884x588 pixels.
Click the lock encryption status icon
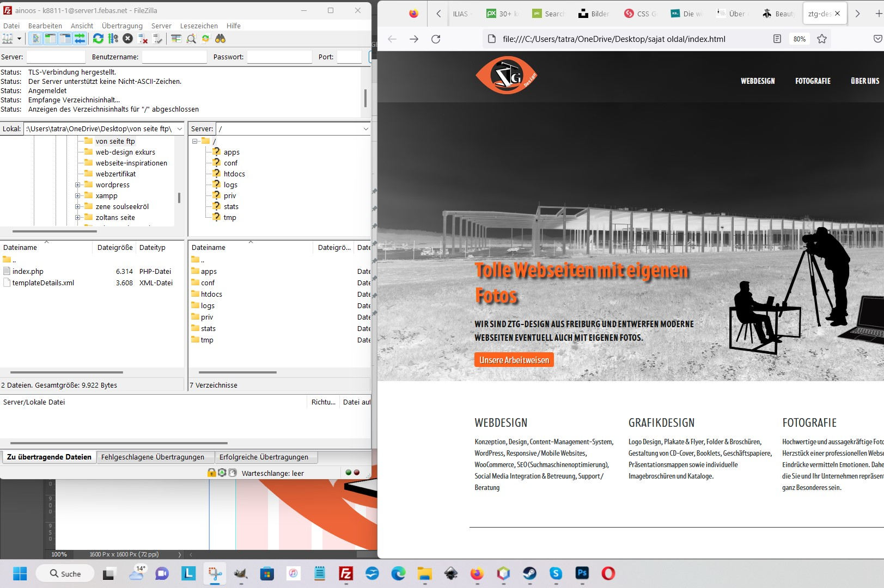point(211,473)
